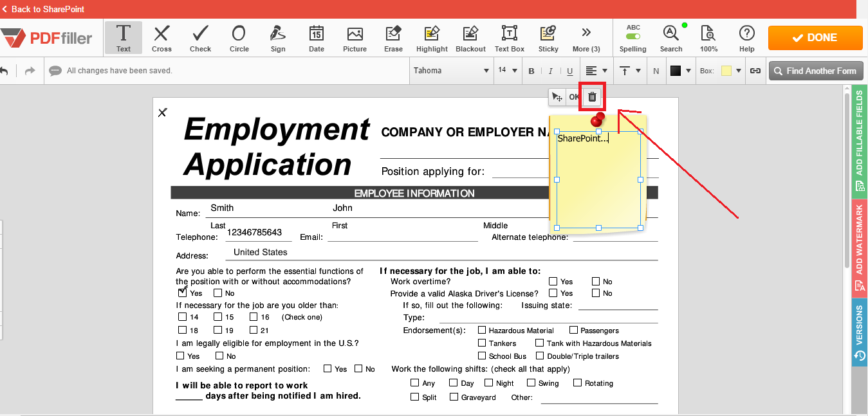Click Find Another Form button
The image size is (868, 416).
click(815, 71)
